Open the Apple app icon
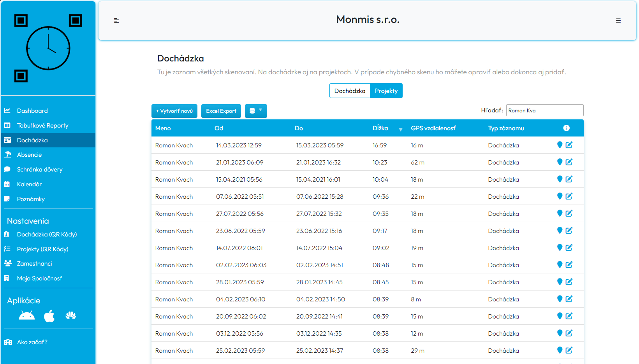Image resolution: width=639 pixels, height=364 pixels. click(x=49, y=316)
